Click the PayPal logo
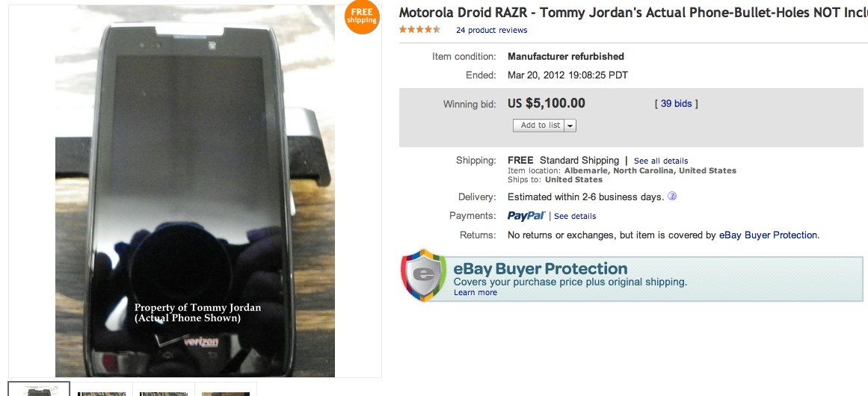868x396 pixels. [x=526, y=216]
